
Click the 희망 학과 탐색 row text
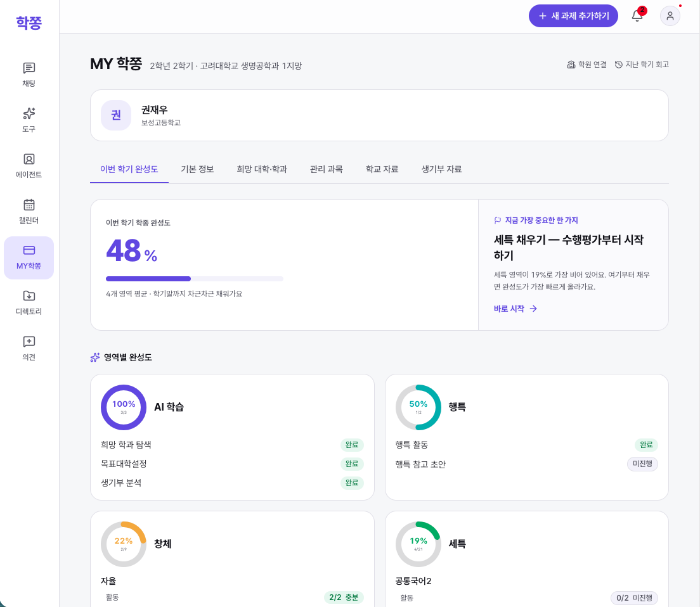pyautogui.click(x=126, y=445)
